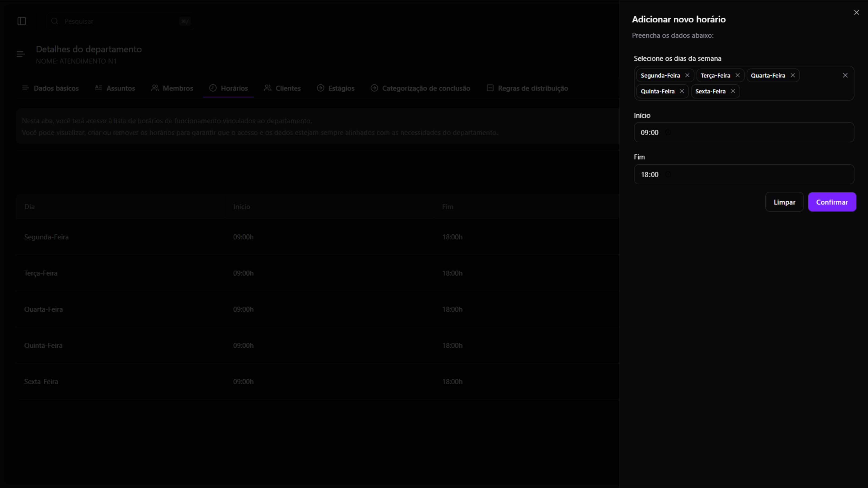
Task: Remove the Sexta-Feira tag
Action: [733, 91]
